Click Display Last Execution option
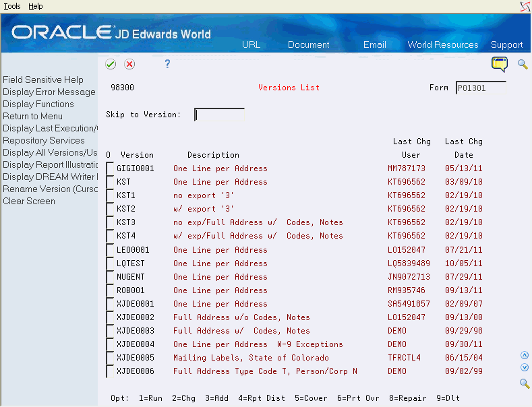The width and height of the screenshot is (532, 407). [50, 129]
